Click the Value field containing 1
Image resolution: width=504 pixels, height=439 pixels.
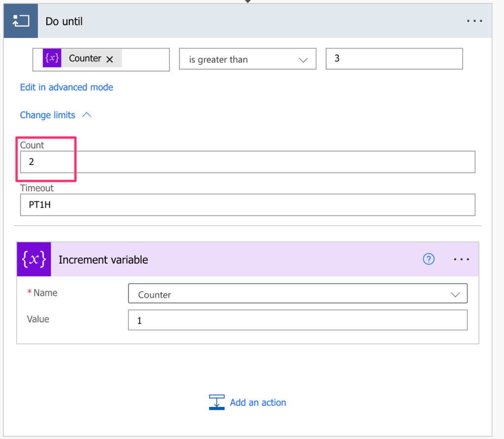pyautogui.click(x=298, y=320)
